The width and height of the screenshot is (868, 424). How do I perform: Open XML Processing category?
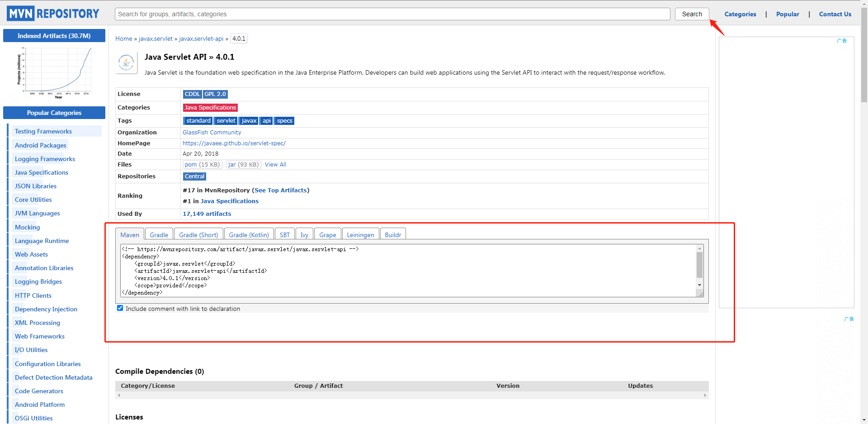[37, 323]
